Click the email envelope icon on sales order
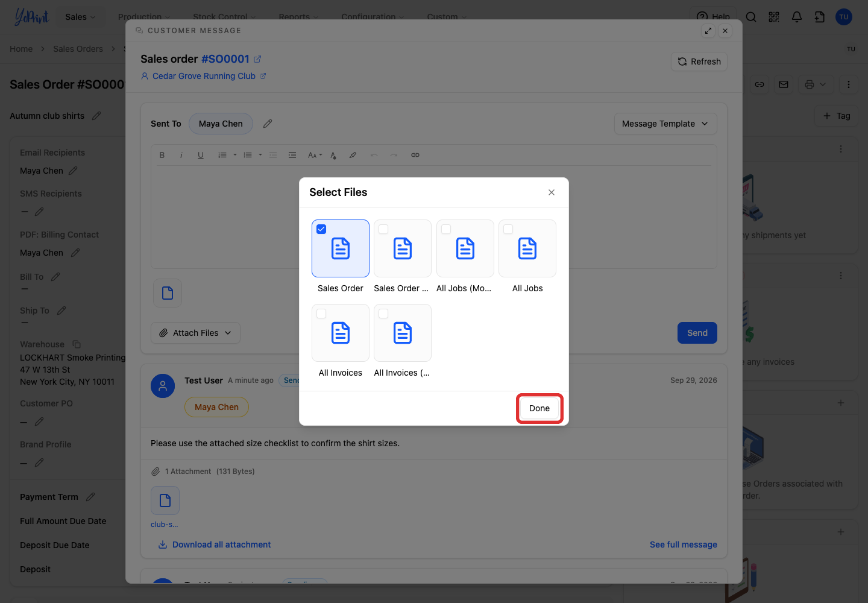This screenshot has width=868, height=603. 784,84
